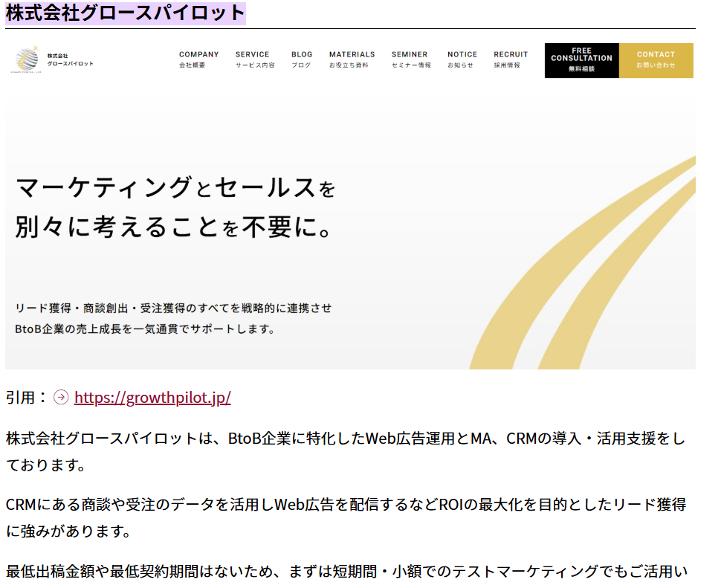Image resolution: width=721 pixels, height=588 pixels.
Task: Click the circled arrow icon beside the URL
Action: 62,398
